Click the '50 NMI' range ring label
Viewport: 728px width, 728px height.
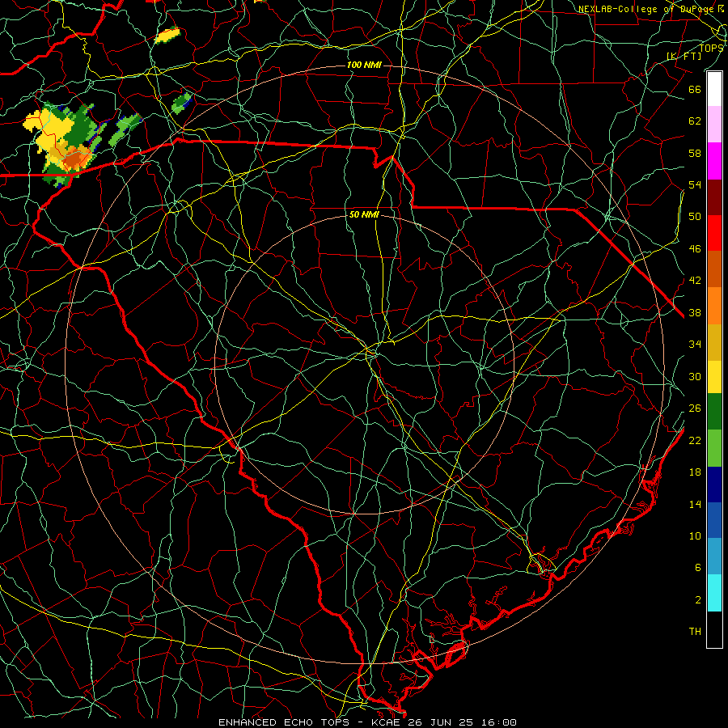(x=364, y=214)
